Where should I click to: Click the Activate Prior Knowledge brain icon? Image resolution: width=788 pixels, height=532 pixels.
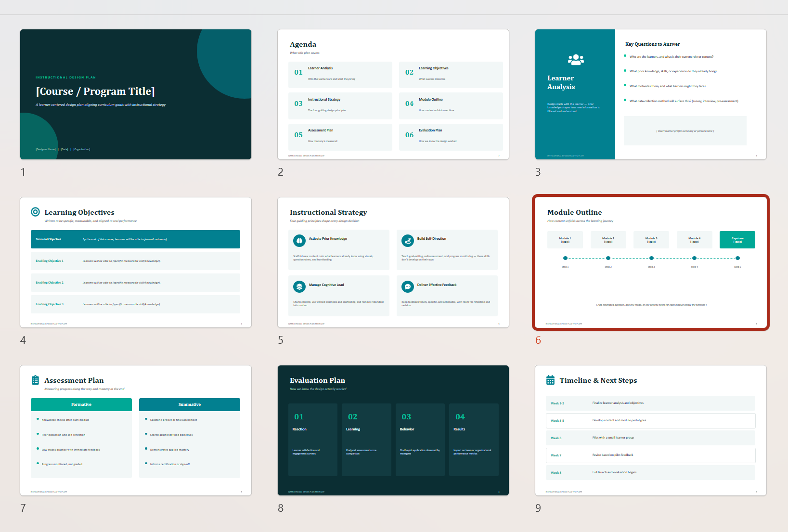coord(299,240)
